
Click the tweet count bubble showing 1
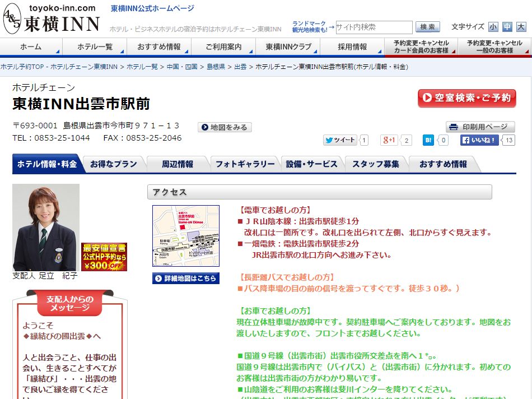point(363,140)
